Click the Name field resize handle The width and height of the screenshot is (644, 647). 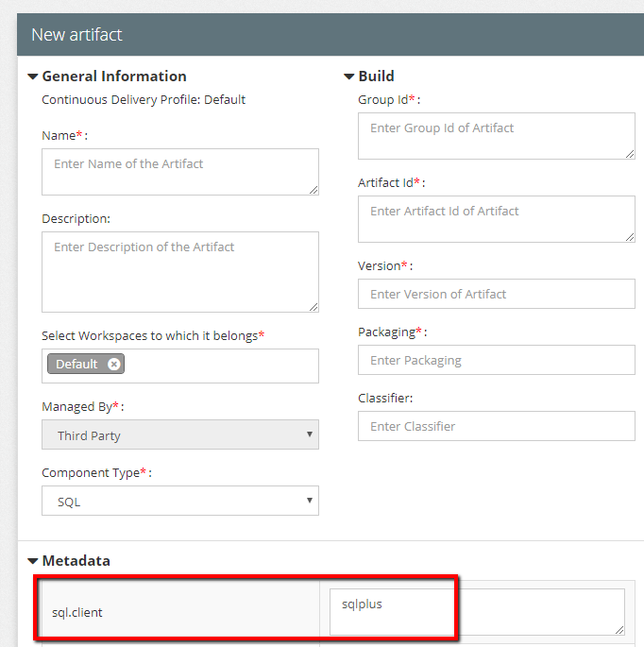(313, 190)
